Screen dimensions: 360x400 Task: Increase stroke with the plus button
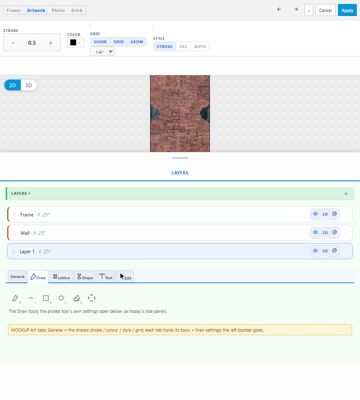point(51,43)
